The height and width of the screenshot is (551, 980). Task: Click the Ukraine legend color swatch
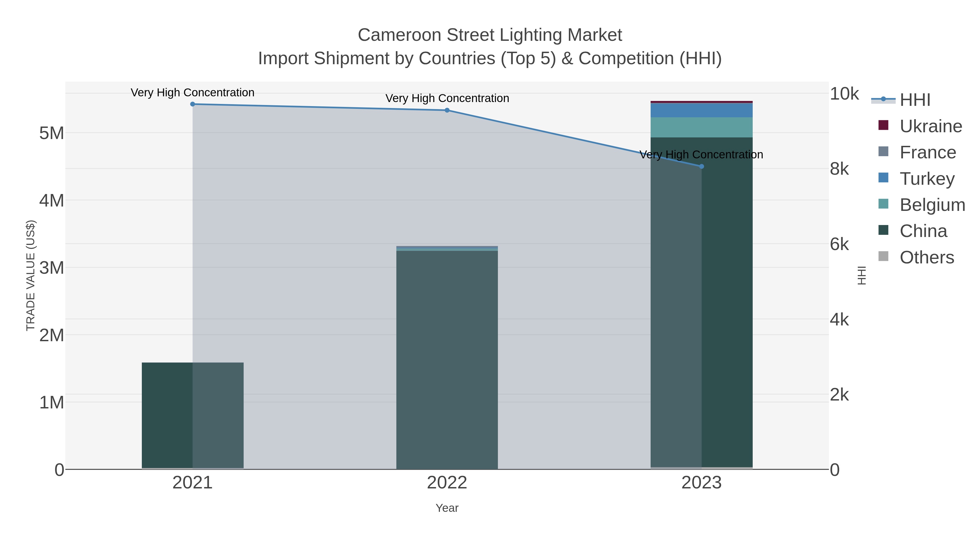tap(883, 125)
